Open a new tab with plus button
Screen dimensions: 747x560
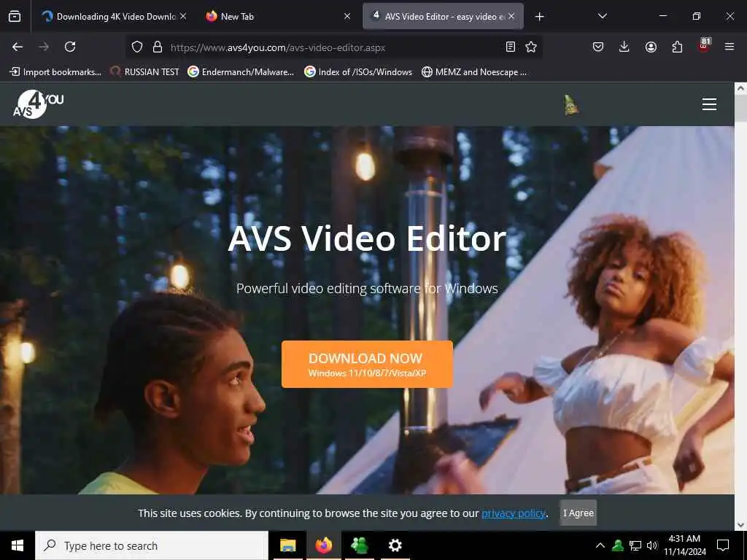point(539,17)
